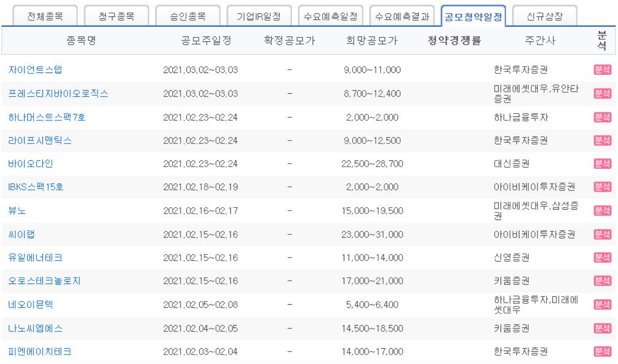Viewport: 618px width, 364px height.
Task: Click the 희망공모가 column header
Action: (372, 40)
